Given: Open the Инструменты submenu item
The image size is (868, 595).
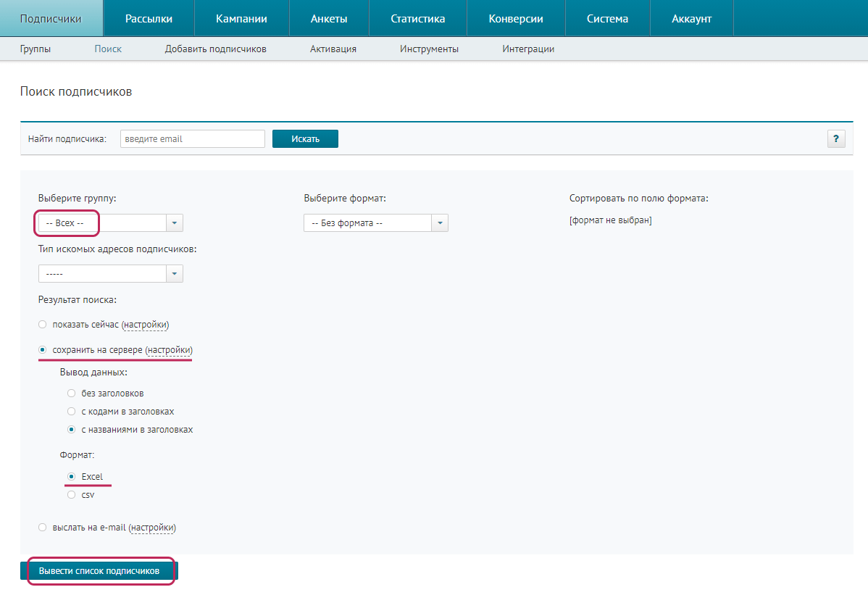Looking at the screenshot, I should [x=428, y=48].
